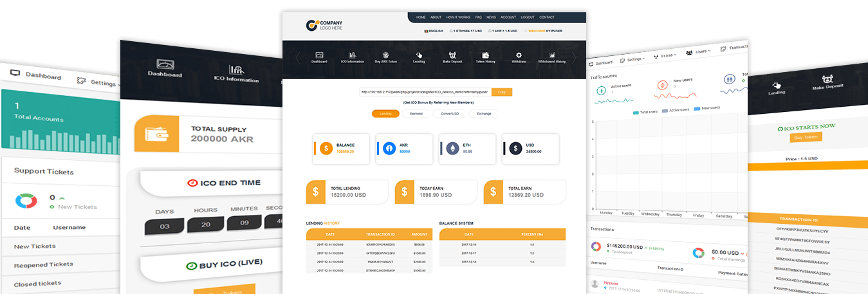
Task: Click New Tickets row in Support Tickets
Action: point(60,246)
